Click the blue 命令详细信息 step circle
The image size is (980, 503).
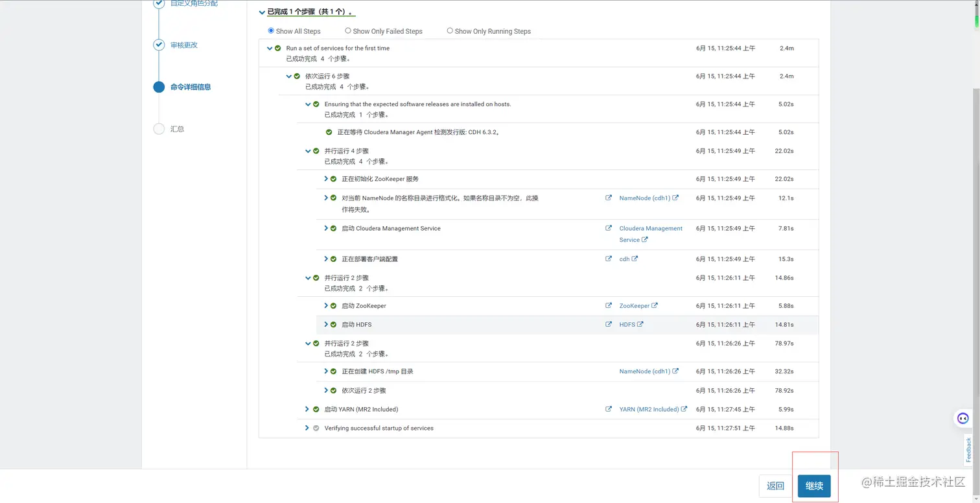(159, 87)
